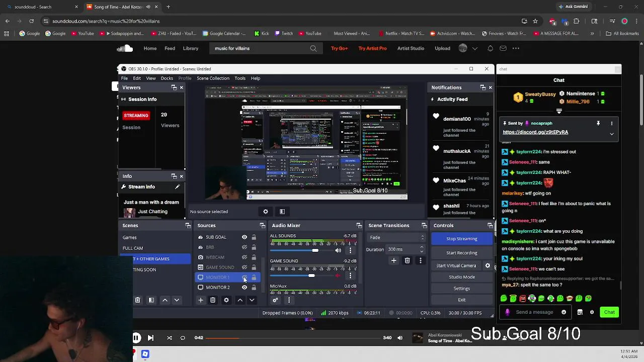Remove selected scene with trash icon
644x362 pixels.
(x=137, y=300)
